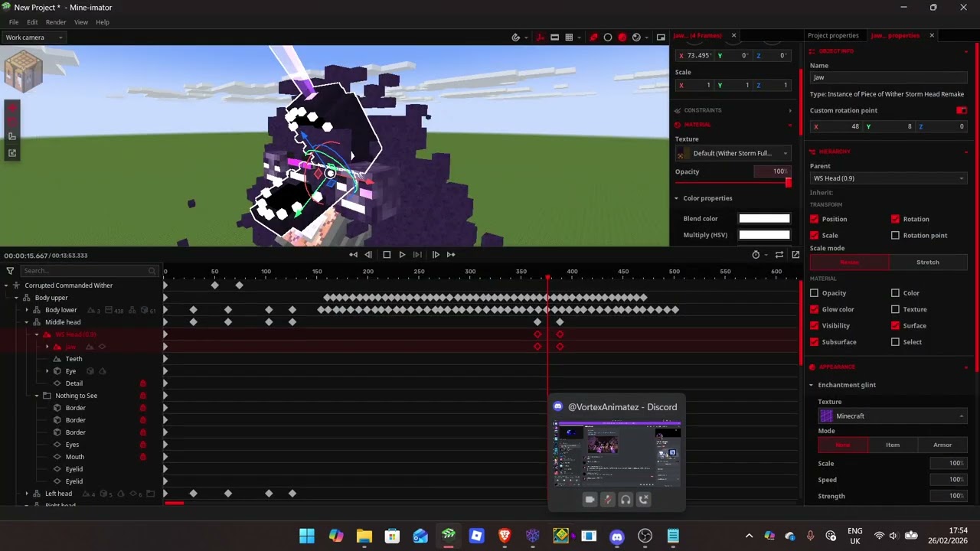
Task: Toggle the Position inherit checkbox
Action: pyautogui.click(x=814, y=219)
